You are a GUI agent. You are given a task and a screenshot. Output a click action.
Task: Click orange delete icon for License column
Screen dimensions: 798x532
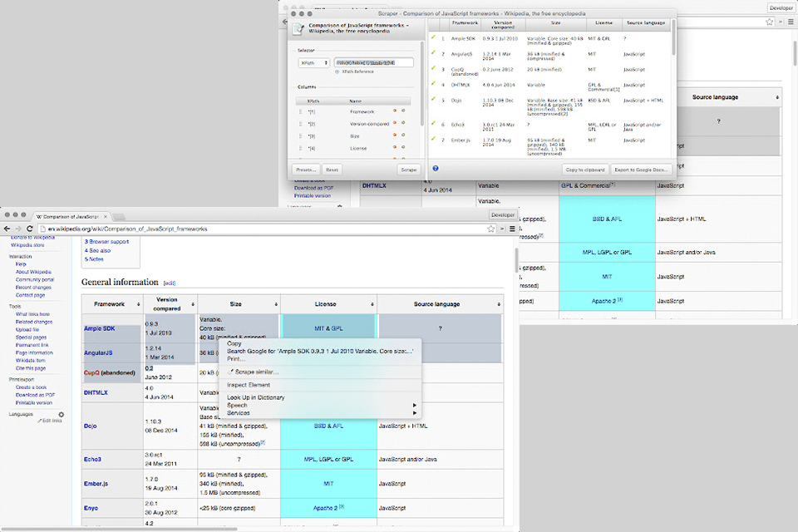coord(394,147)
